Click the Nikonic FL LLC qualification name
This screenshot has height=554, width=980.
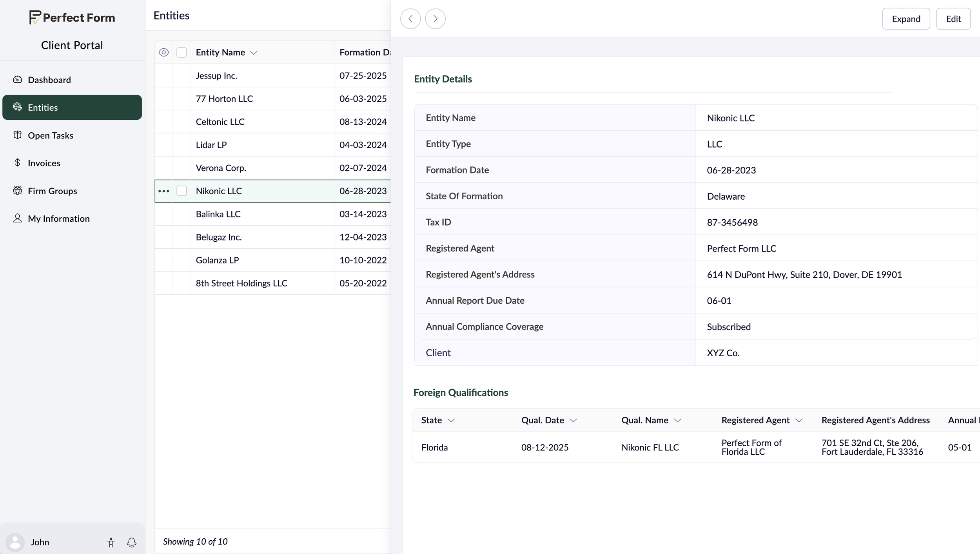[x=650, y=447]
